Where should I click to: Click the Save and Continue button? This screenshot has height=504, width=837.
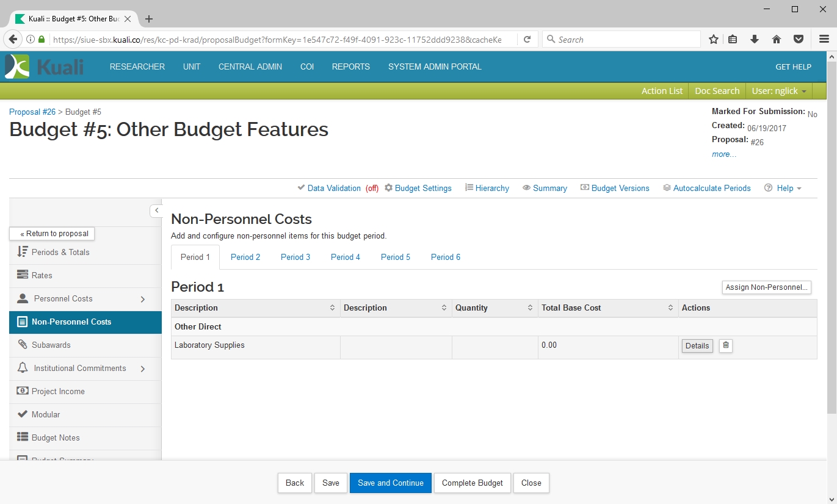[390, 483]
